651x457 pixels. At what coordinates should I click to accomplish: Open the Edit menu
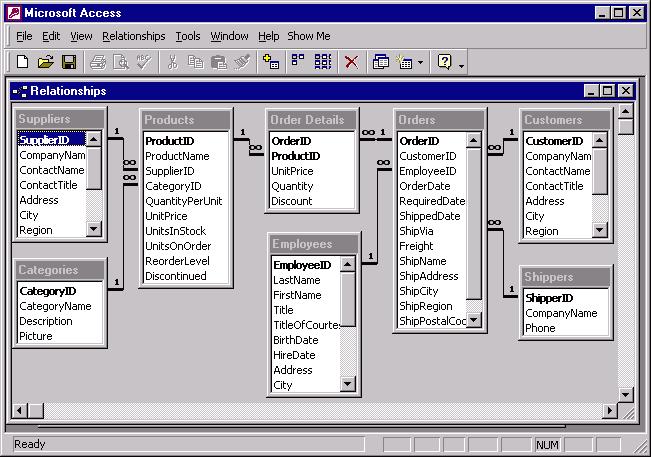pos(51,37)
